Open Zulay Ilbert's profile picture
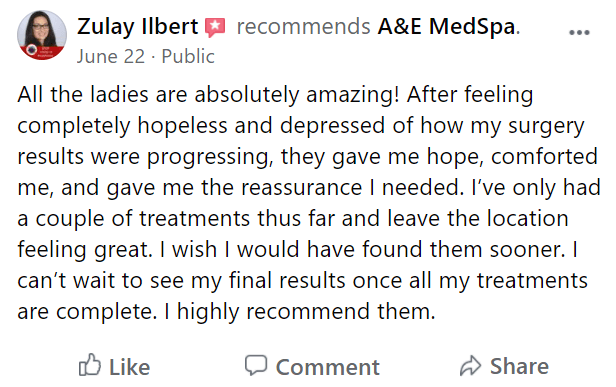616x387 pixels. pyautogui.click(x=42, y=35)
